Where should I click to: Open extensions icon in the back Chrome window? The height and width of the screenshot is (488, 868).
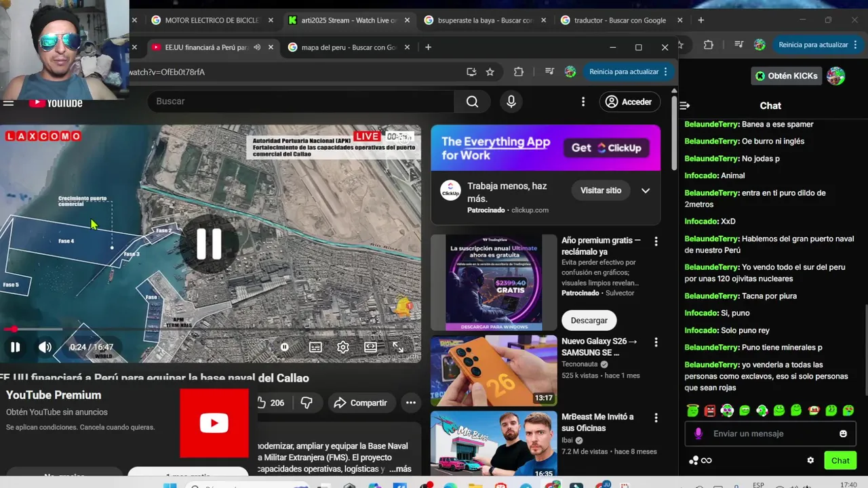(x=709, y=45)
